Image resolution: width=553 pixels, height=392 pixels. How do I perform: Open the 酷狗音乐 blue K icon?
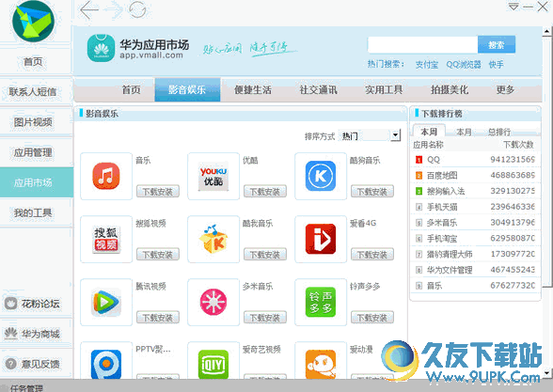pos(321,176)
